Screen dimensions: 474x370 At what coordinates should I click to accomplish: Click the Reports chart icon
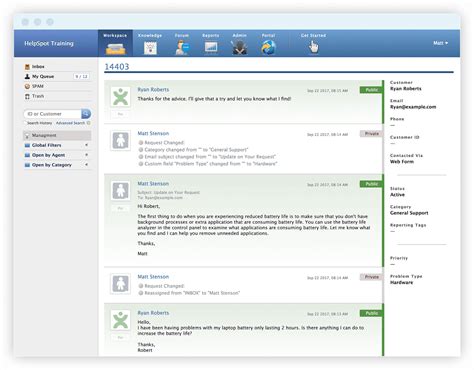(x=211, y=47)
